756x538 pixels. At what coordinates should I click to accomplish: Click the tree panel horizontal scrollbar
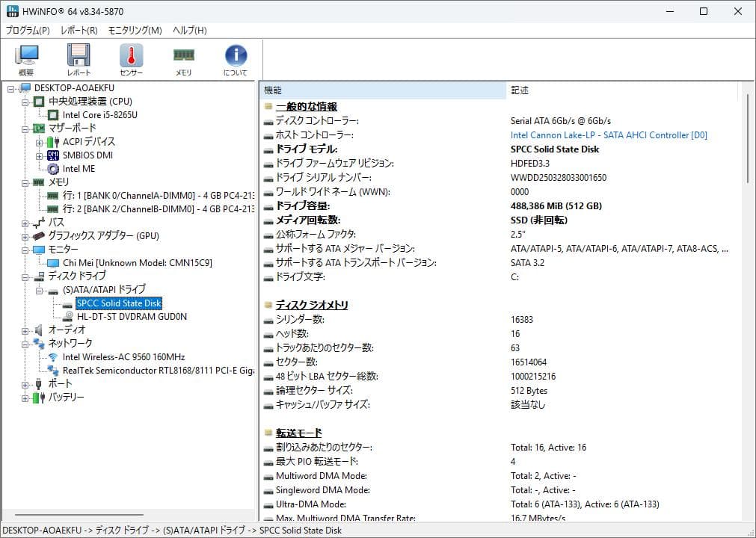79,514
